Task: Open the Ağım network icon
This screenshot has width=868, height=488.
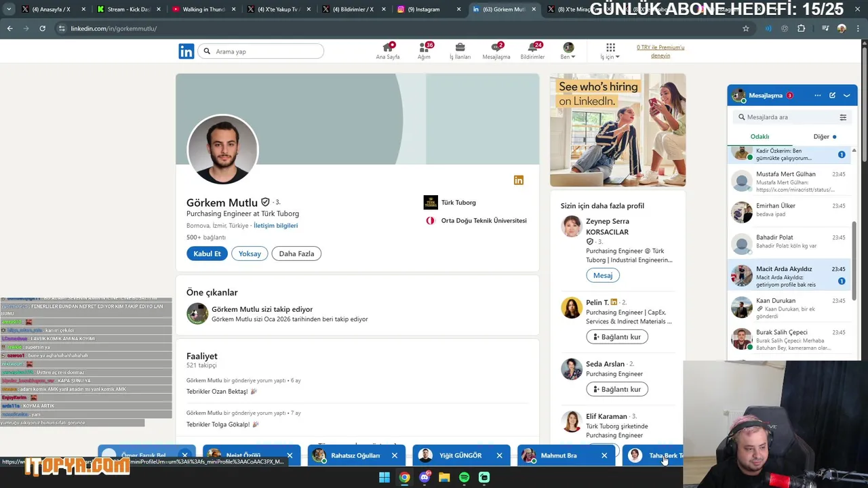Action: (x=425, y=51)
